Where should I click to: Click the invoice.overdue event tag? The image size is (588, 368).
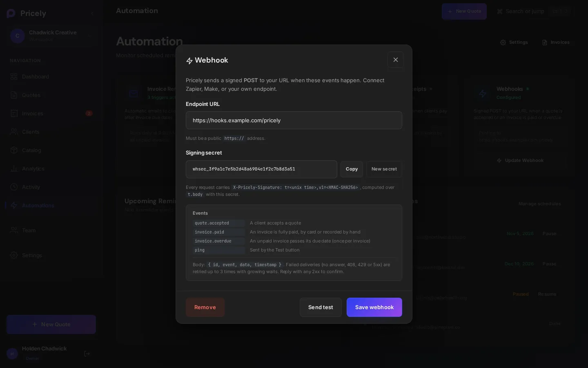click(219, 241)
